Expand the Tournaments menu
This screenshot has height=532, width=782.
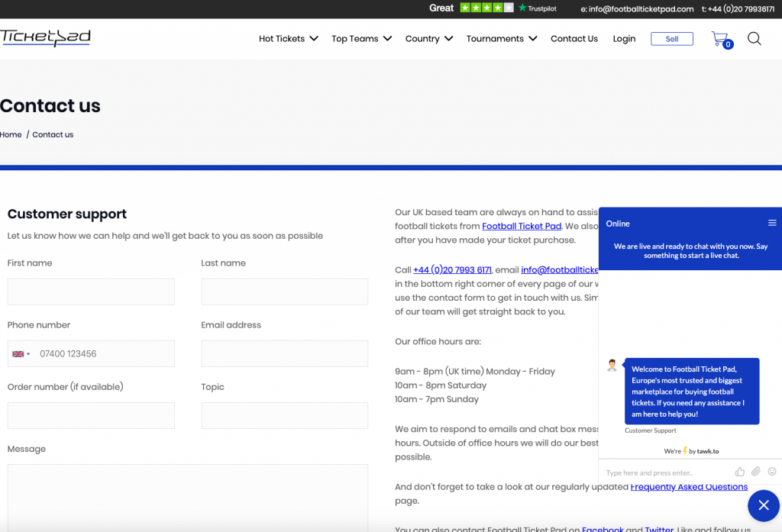(x=502, y=38)
